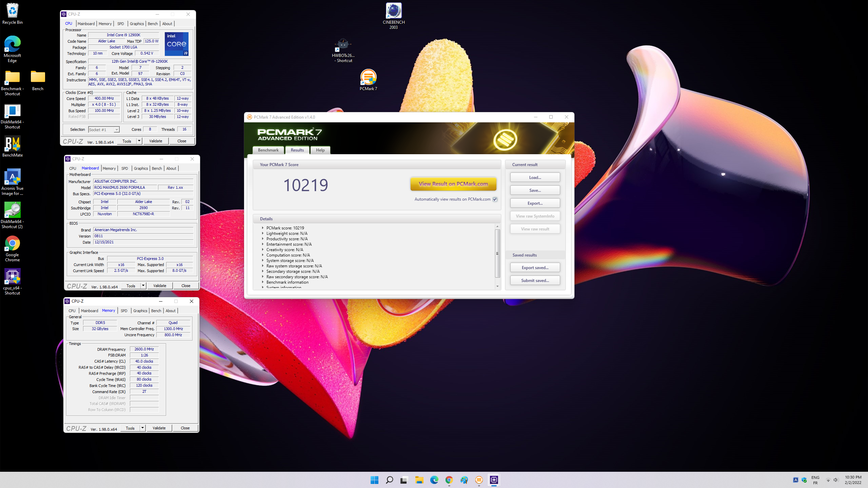Open Acronis True Image desktop icon
868x488 pixels.
[x=13, y=182]
